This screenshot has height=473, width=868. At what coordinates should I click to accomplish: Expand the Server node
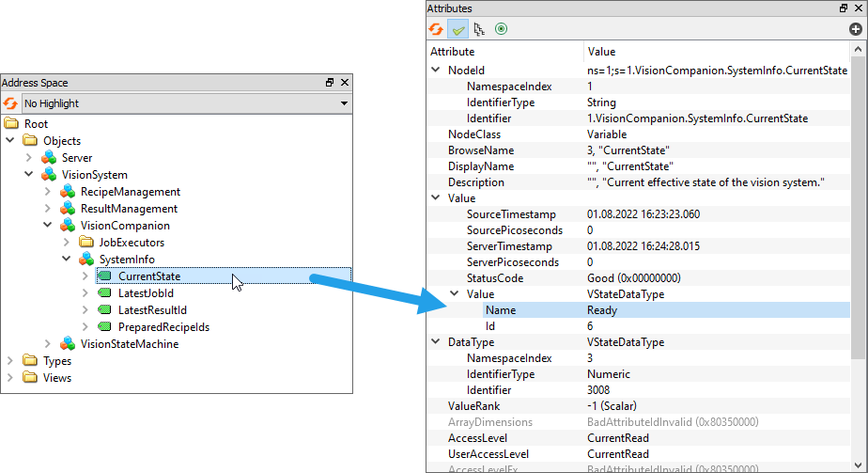coord(29,158)
